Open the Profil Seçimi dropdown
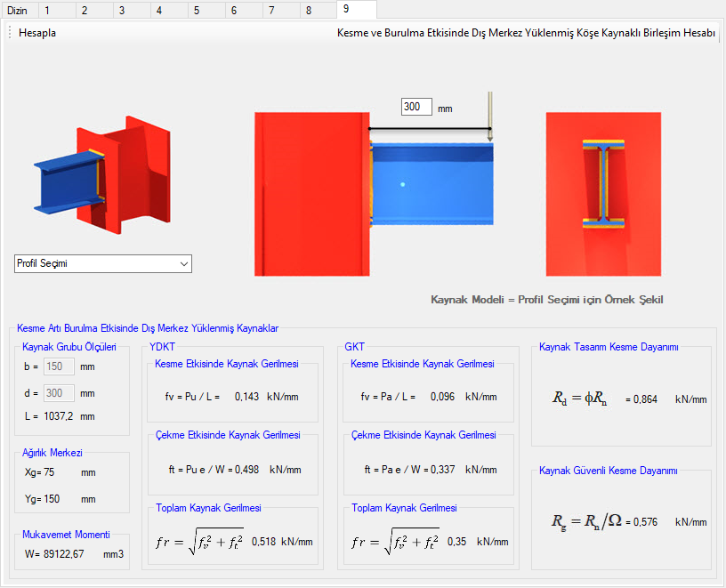This screenshot has width=726, height=588. pyautogui.click(x=103, y=263)
